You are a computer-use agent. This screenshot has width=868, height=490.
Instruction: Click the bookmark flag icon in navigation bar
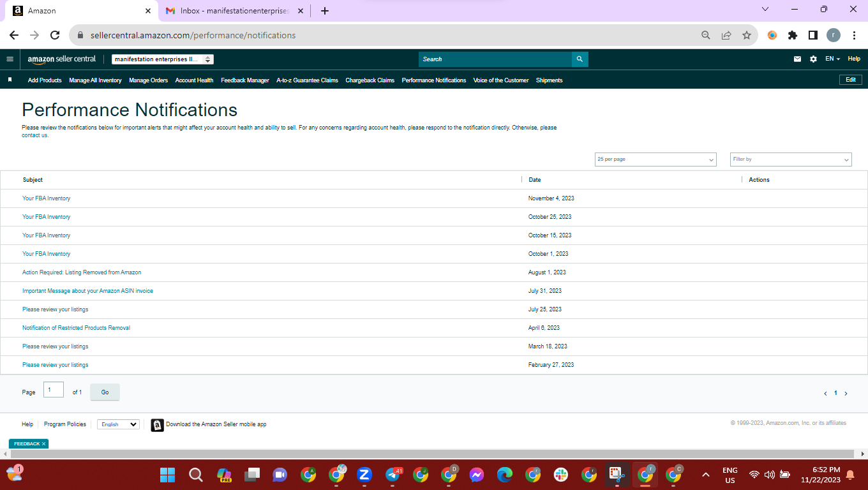(10, 80)
